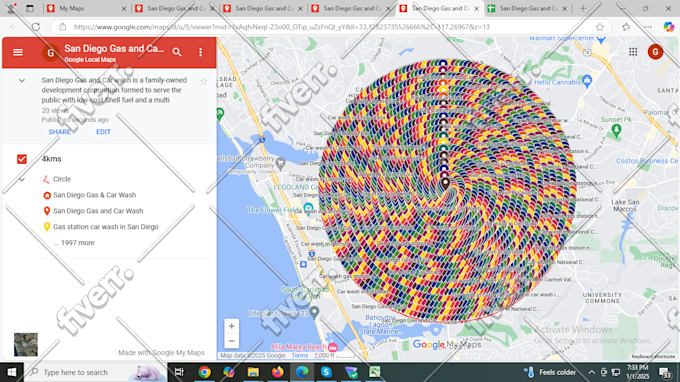Click the Lifeguard Tower 23 pin
Viewport: 680px width, 382px height.
tap(315, 312)
